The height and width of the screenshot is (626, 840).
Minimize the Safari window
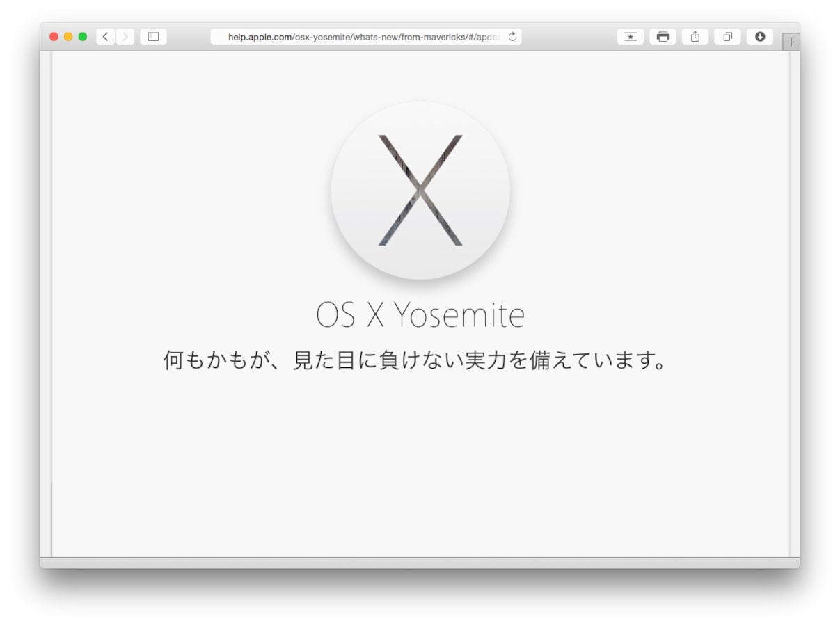click(x=68, y=37)
